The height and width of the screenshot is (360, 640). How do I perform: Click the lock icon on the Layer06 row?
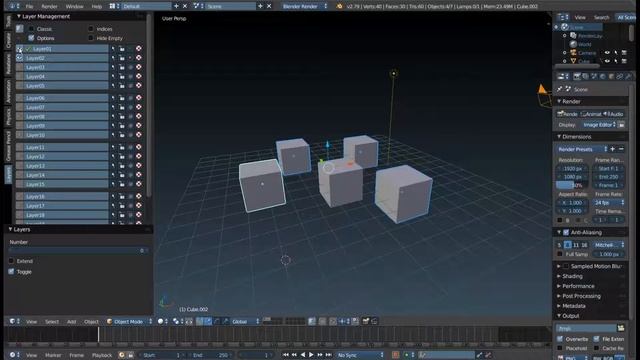pyautogui.click(x=122, y=98)
